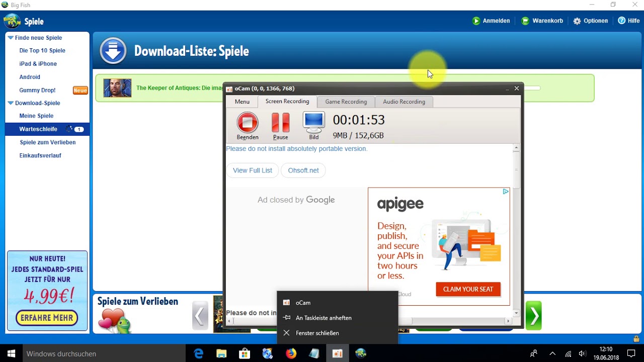
Task: Select oCam in the taskbar jump list
Action: coord(338,303)
